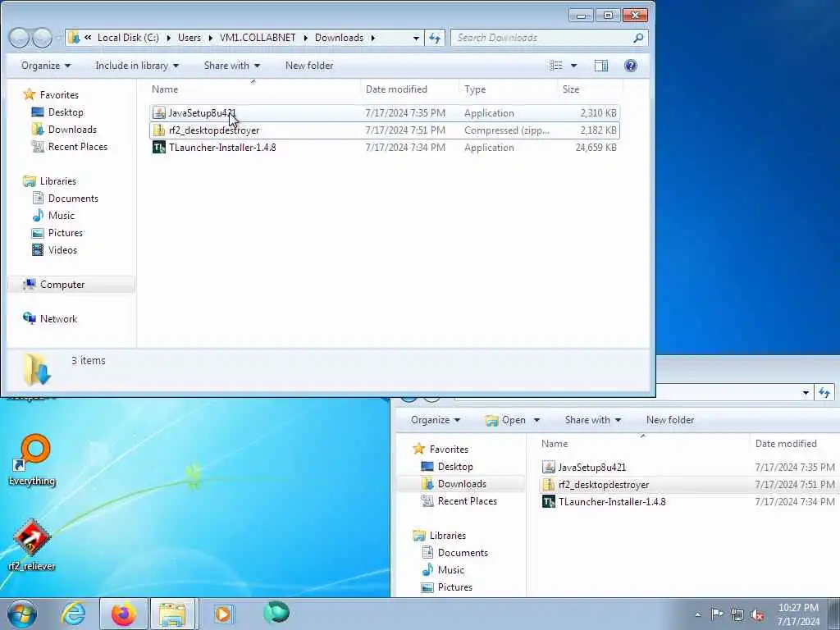The height and width of the screenshot is (630, 840).
Task: Open the network icon in the system tray
Action: point(737,614)
